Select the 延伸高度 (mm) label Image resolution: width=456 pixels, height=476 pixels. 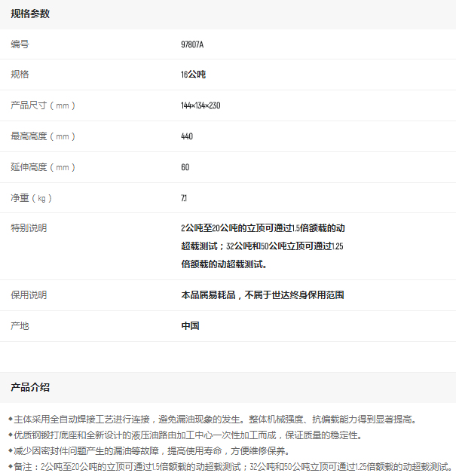tap(43, 167)
